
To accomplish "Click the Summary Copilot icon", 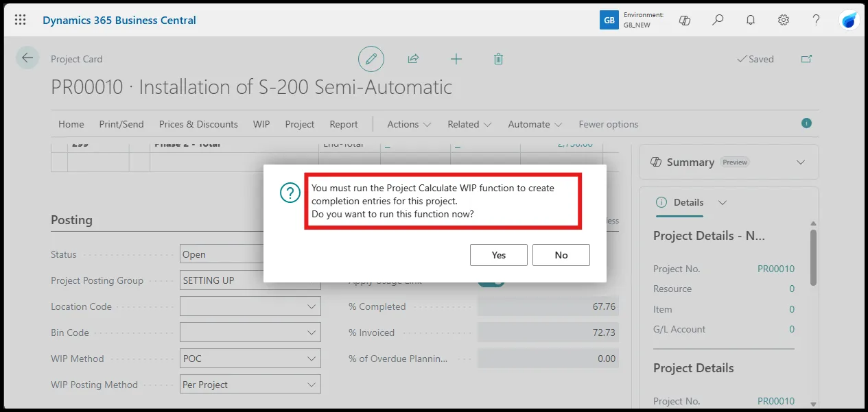I will click(655, 162).
